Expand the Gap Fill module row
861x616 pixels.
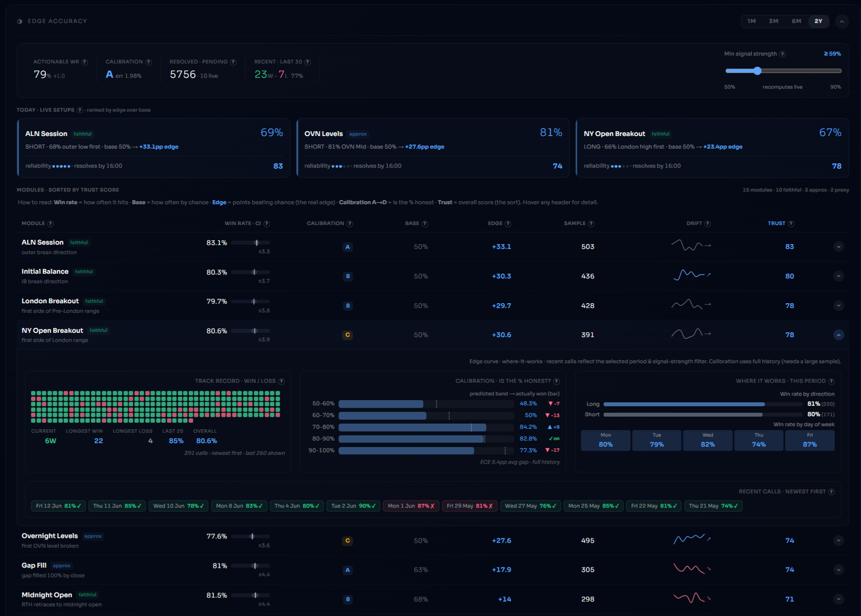[839, 570]
